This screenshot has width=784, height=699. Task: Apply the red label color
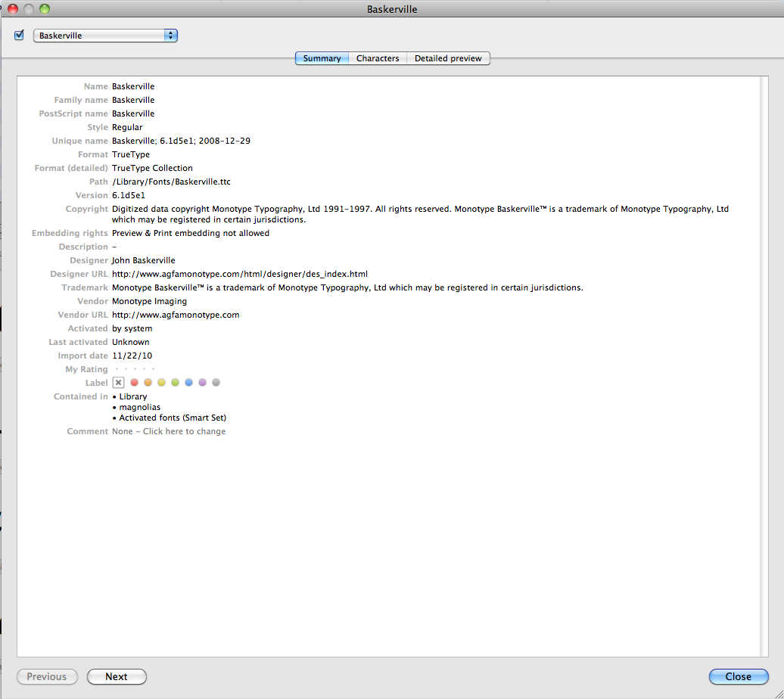(x=134, y=383)
